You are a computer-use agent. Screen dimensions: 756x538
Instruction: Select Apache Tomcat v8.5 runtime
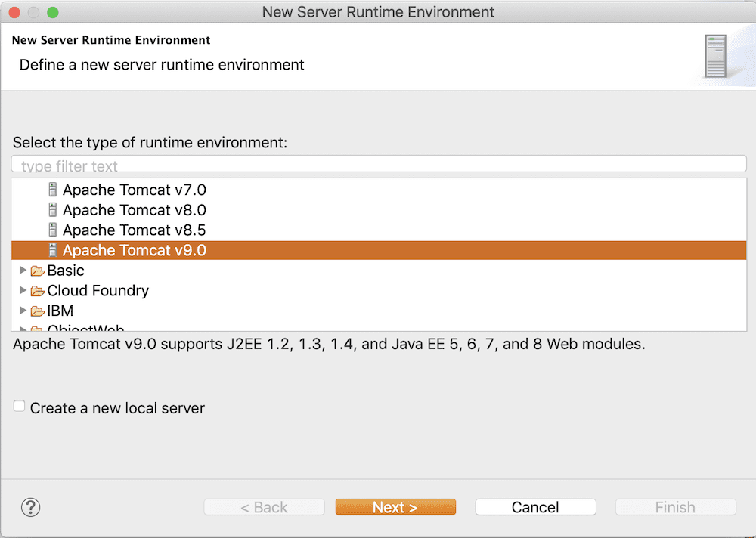coord(379,230)
